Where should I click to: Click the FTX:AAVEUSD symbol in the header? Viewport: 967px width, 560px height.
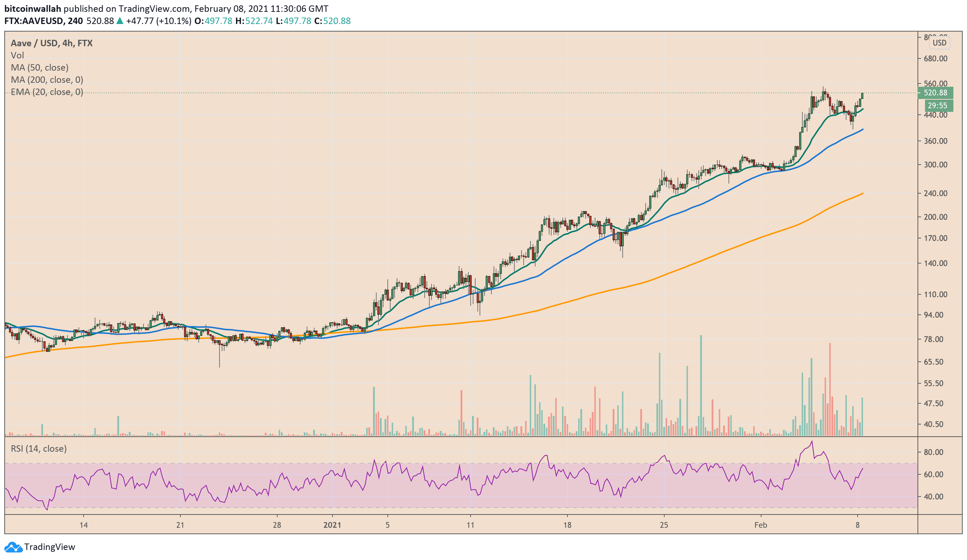[34, 21]
